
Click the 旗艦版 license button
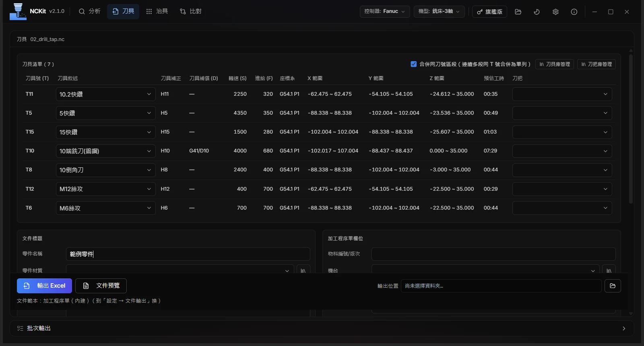coord(490,12)
